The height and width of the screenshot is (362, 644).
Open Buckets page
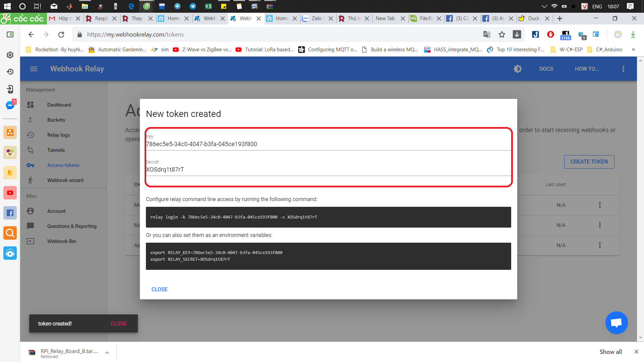click(x=56, y=120)
